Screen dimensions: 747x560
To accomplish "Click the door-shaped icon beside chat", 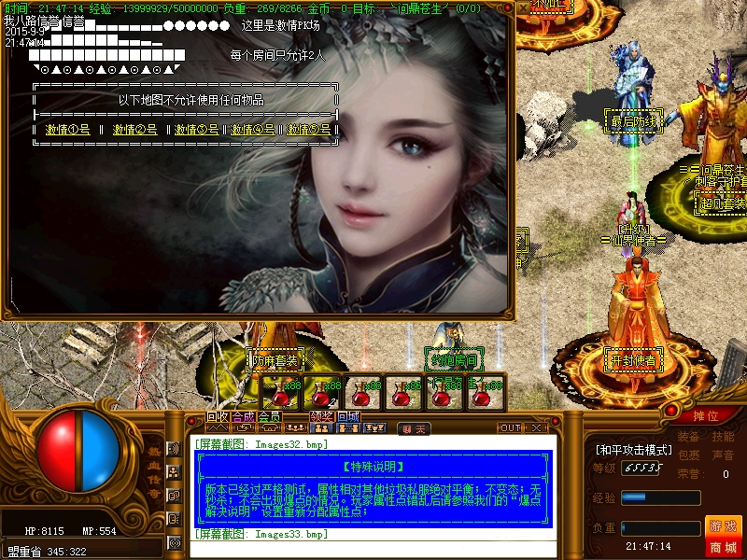I will pyautogui.click(x=174, y=519).
